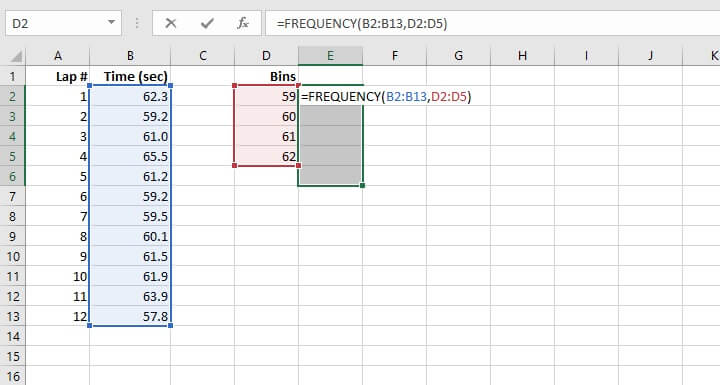Image resolution: width=720 pixels, height=385 pixels.
Task: Select row 1 header
Action: (x=12, y=76)
